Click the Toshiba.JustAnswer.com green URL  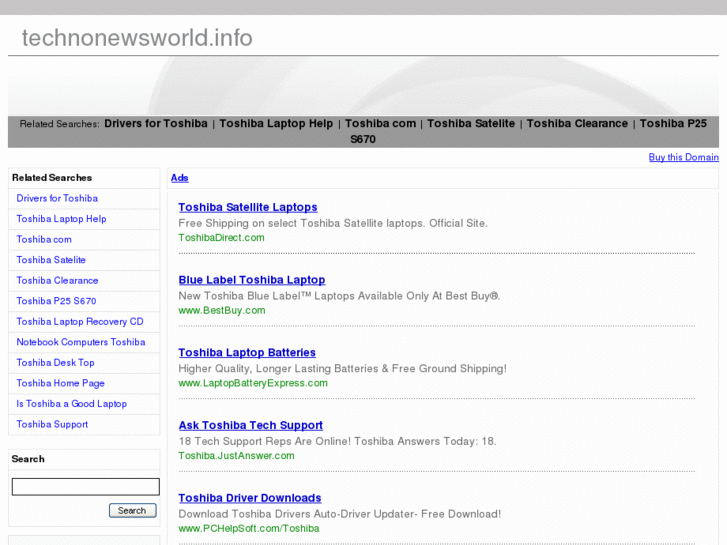[236, 455]
